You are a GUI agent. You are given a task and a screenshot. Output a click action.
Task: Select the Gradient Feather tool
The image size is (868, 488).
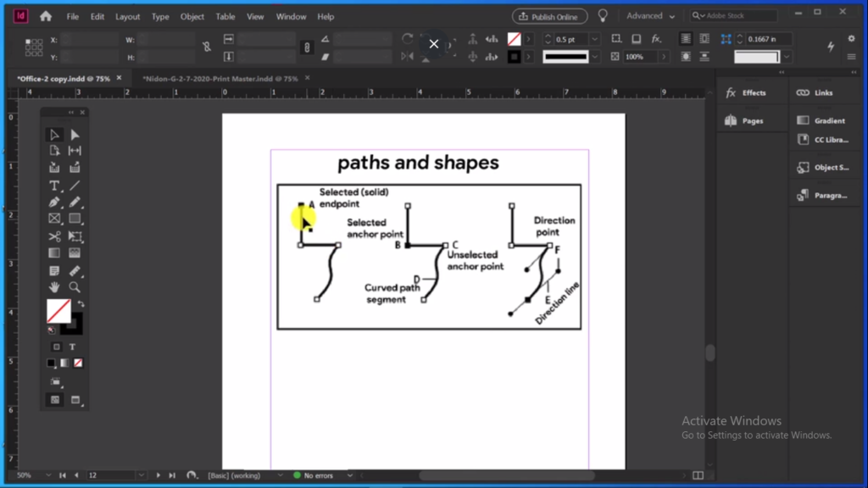[75, 253]
